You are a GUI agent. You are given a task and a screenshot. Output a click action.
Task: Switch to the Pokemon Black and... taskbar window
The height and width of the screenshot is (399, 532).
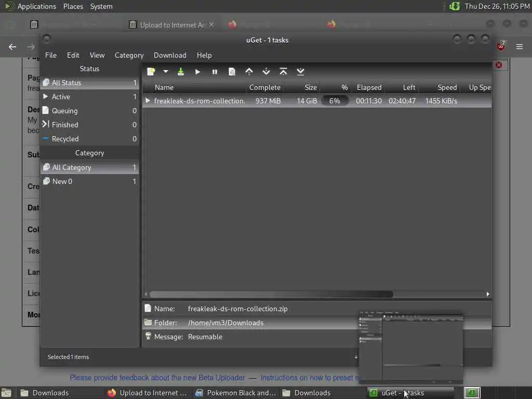pyautogui.click(x=236, y=393)
